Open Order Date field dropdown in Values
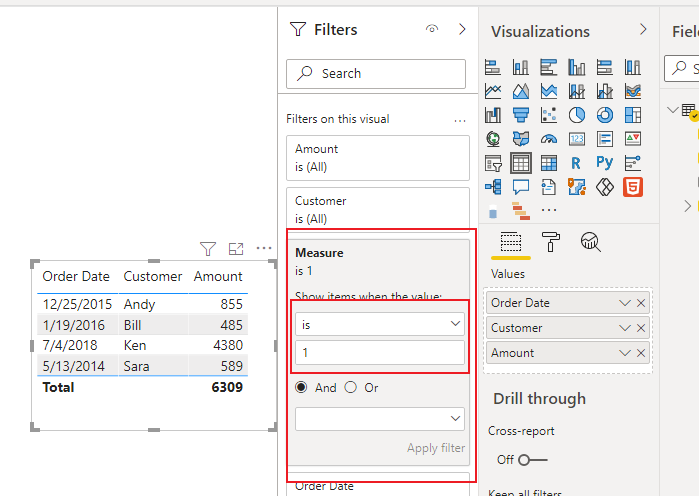This screenshot has height=496, width=699. click(x=625, y=303)
